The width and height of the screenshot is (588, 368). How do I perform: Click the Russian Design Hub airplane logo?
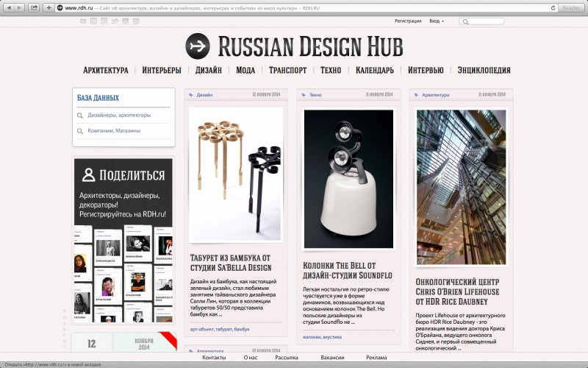[x=198, y=46]
